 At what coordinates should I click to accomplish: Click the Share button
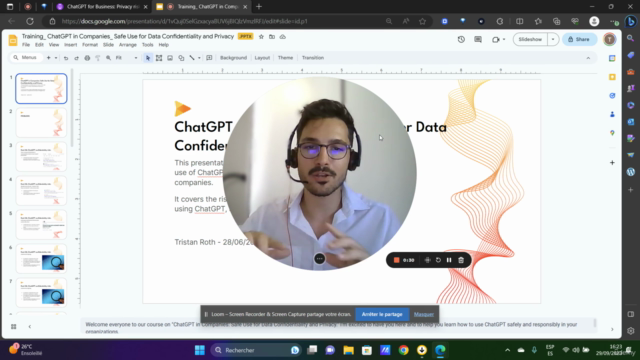[579, 40]
